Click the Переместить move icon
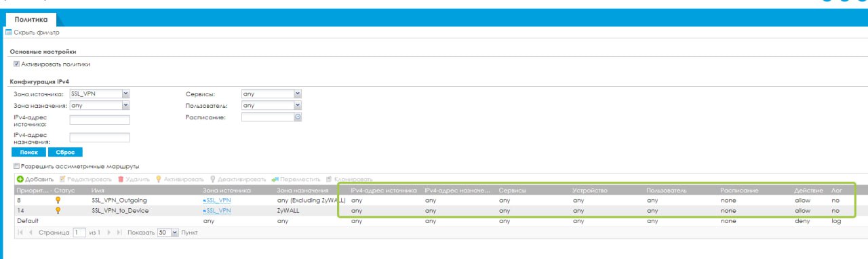The height and width of the screenshot is (259, 868). pos(275,179)
